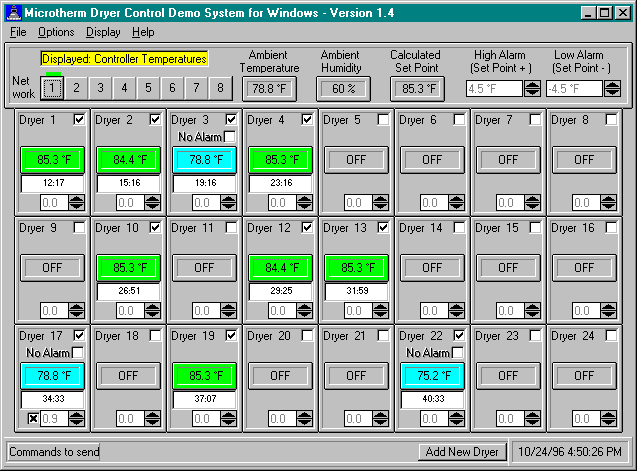Enable the Dryer 9 checkbox

(80, 228)
